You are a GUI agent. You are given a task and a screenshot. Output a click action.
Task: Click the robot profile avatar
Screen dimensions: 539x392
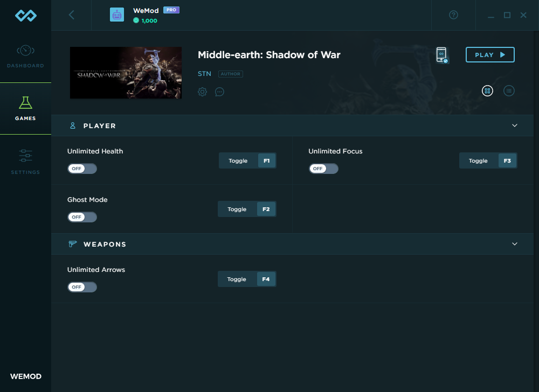point(117,15)
